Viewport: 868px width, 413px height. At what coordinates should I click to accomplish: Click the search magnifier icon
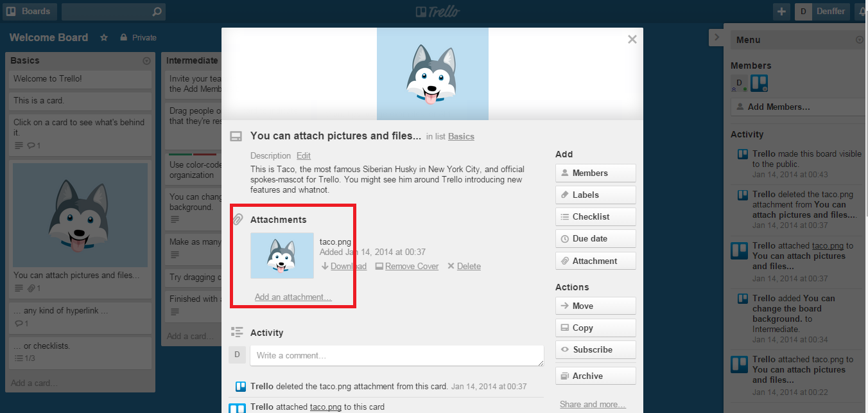tap(157, 12)
